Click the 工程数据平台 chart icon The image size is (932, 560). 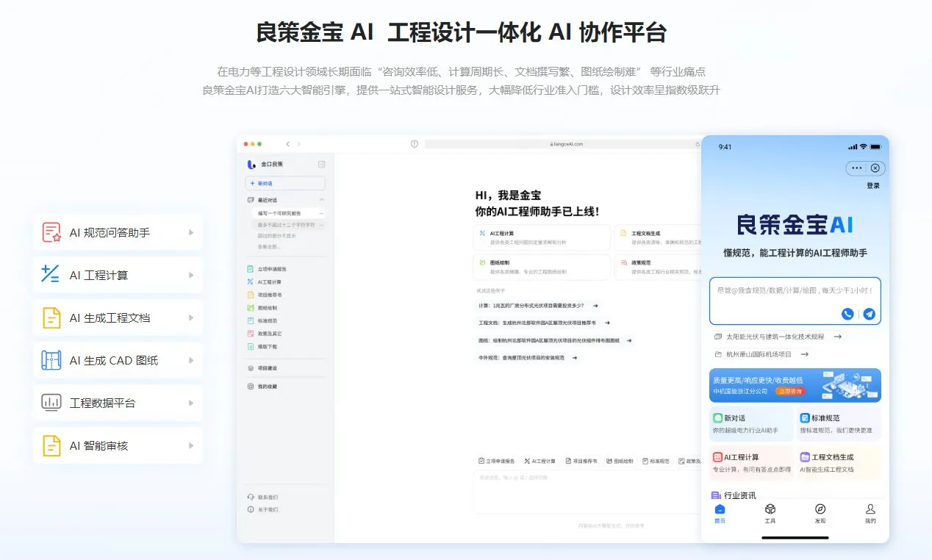[51, 403]
